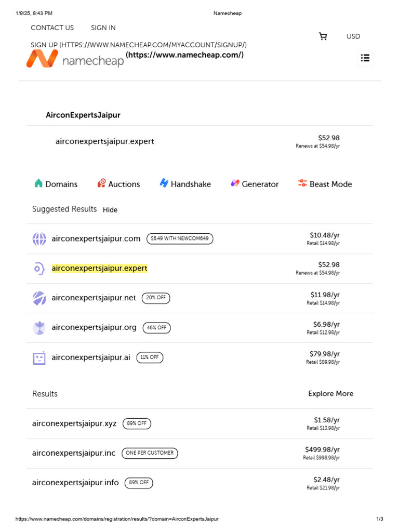Click the .org domain icon
Image resolution: width=399 pixels, height=532 pixels.
pyautogui.click(x=39, y=328)
